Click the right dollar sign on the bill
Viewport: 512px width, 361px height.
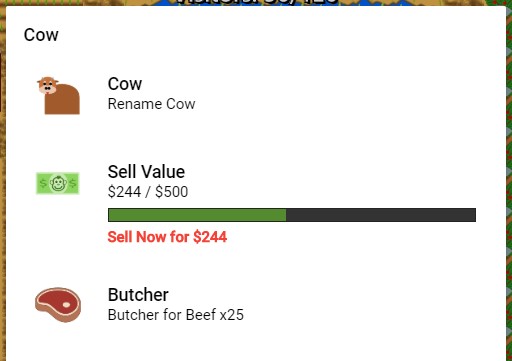click(x=73, y=183)
